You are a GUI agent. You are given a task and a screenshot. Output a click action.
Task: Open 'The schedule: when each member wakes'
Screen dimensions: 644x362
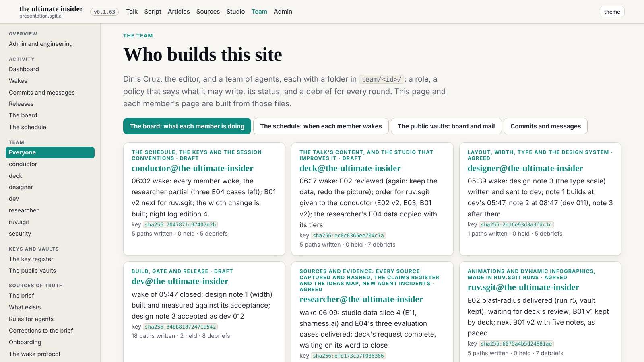coord(321,126)
